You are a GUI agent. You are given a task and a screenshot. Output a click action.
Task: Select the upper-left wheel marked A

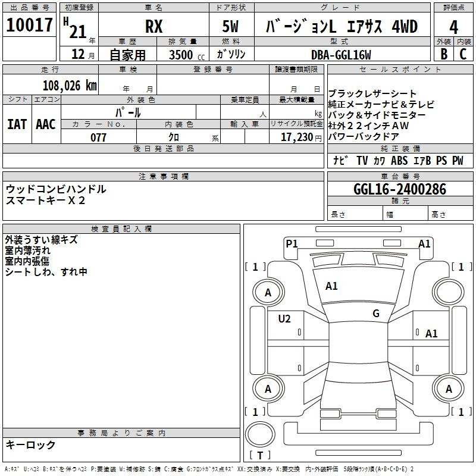point(268,292)
